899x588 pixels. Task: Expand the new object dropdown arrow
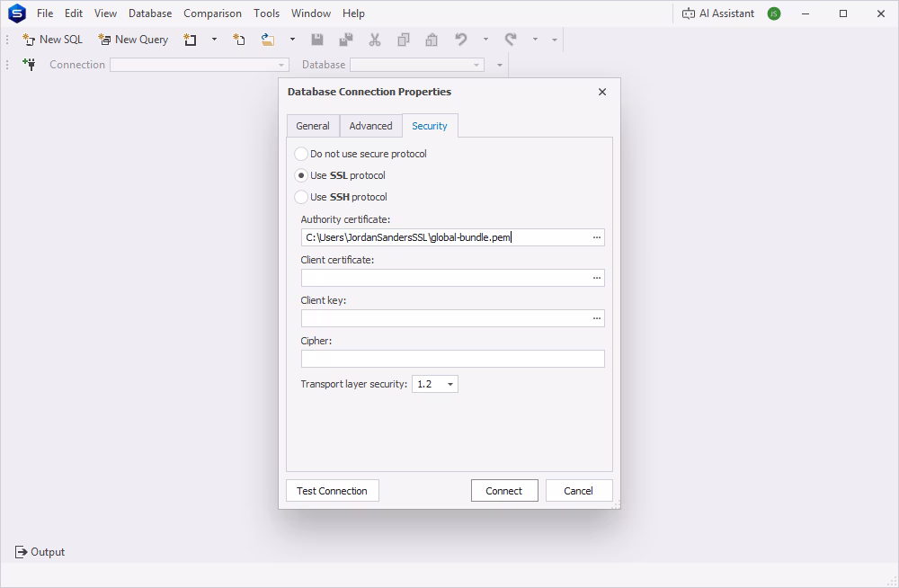click(x=214, y=40)
